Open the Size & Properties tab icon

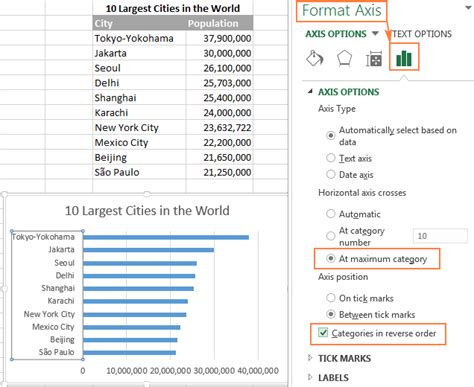tap(374, 59)
